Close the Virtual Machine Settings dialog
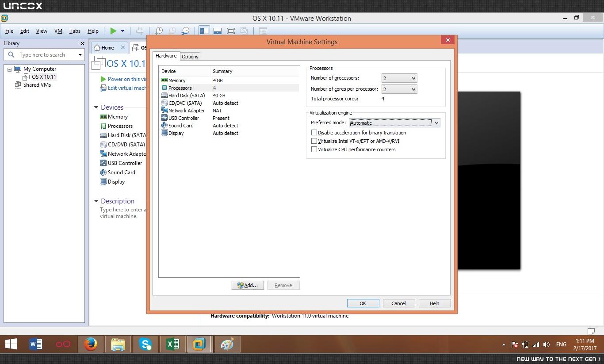Image resolution: width=604 pixels, height=364 pixels. point(447,40)
